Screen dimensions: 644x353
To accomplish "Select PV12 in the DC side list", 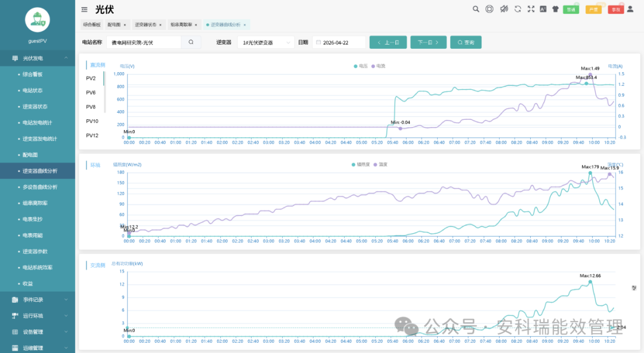I will pyautogui.click(x=92, y=135).
